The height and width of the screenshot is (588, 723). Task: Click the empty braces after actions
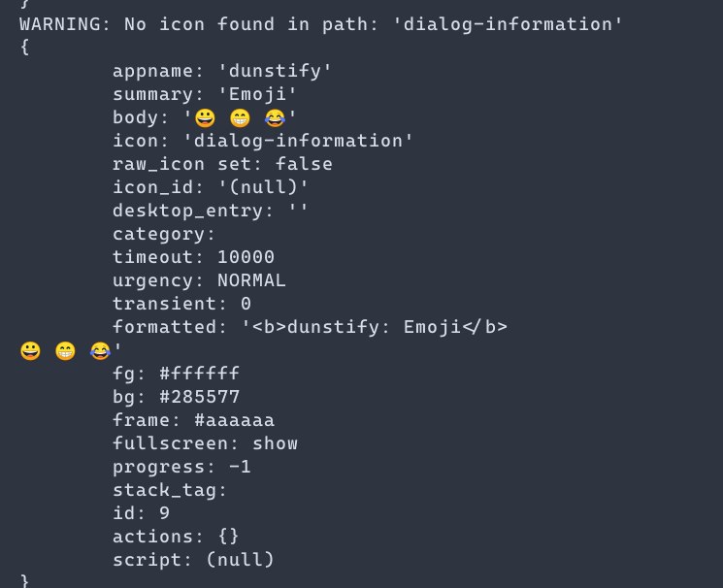click(228, 537)
